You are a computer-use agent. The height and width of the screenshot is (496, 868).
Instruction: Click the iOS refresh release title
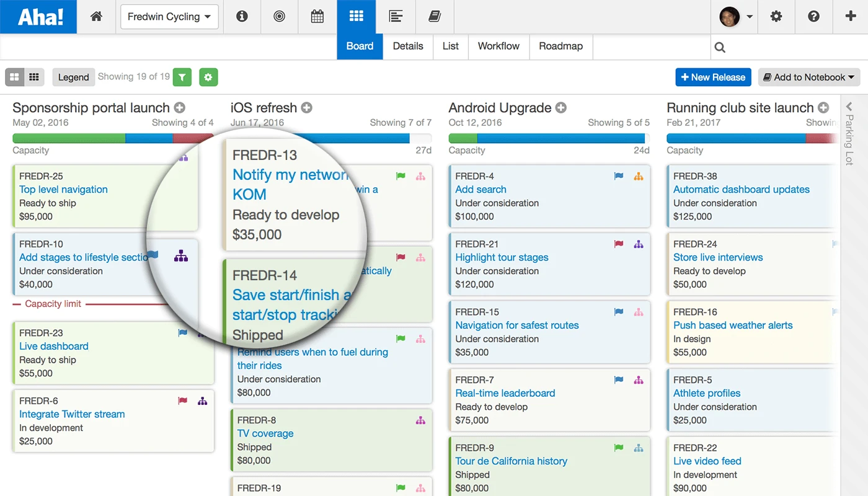pos(263,108)
